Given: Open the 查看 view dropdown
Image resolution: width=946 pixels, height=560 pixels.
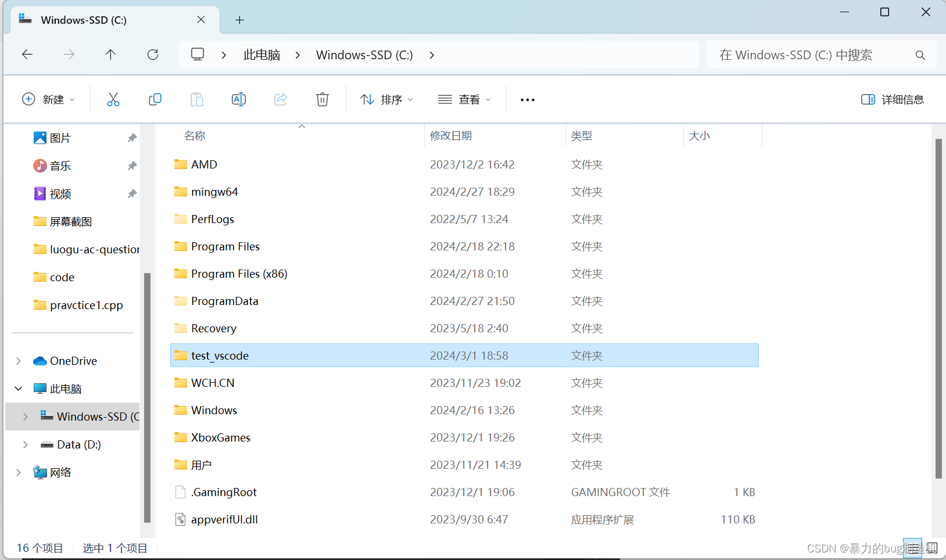Looking at the screenshot, I should click(464, 99).
